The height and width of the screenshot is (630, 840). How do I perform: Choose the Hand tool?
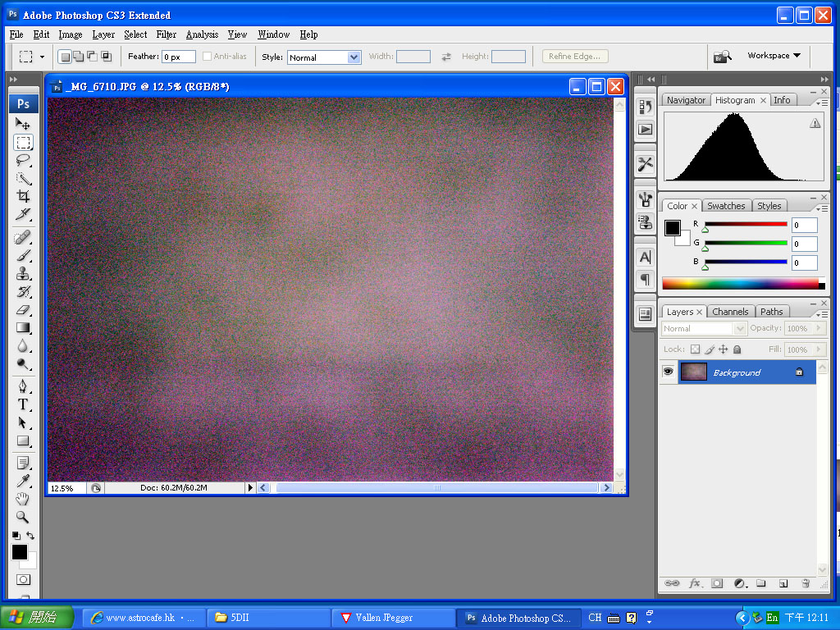pyautogui.click(x=23, y=499)
